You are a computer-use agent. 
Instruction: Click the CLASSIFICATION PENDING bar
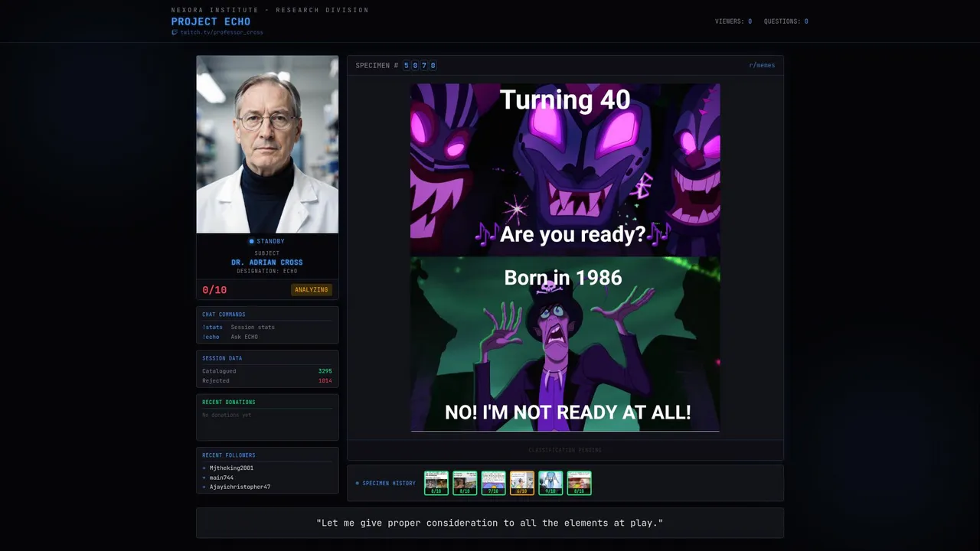(565, 450)
